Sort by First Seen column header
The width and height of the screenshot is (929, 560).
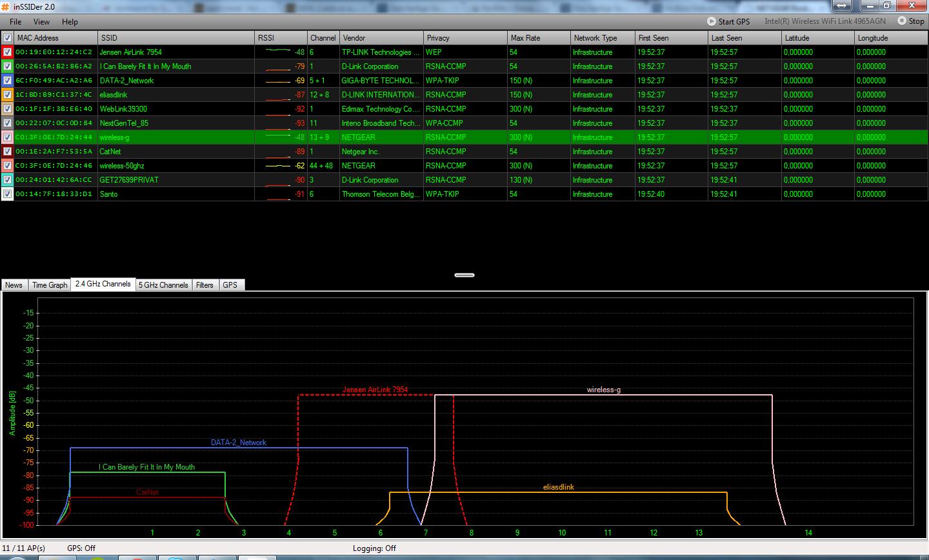[x=672, y=38]
